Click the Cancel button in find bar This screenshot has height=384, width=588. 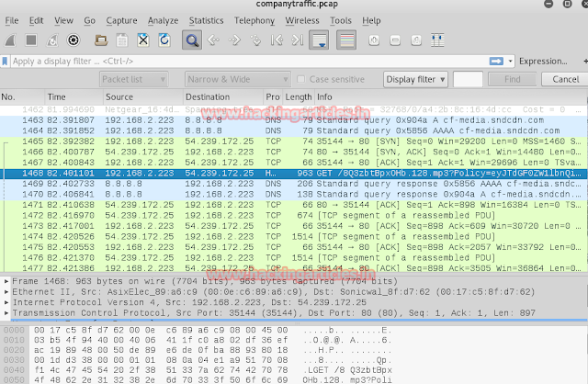pyautogui.click(x=565, y=80)
